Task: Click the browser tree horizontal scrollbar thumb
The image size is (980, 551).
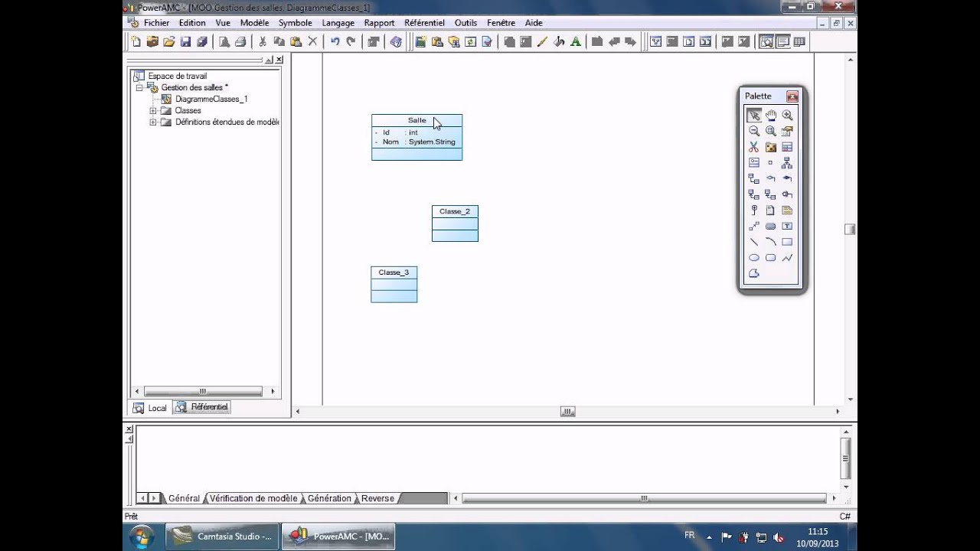Action: coord(203,391)
